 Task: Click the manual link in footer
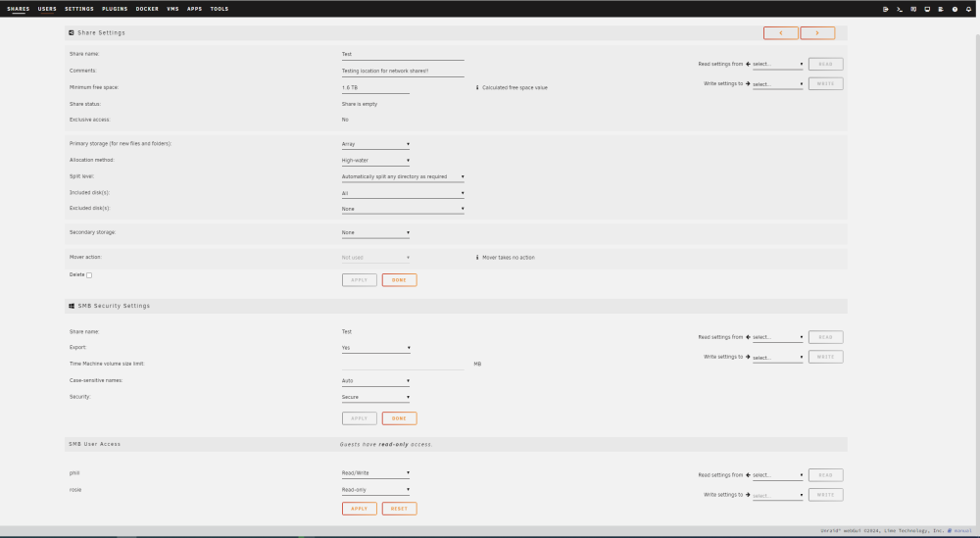point(962,530)
